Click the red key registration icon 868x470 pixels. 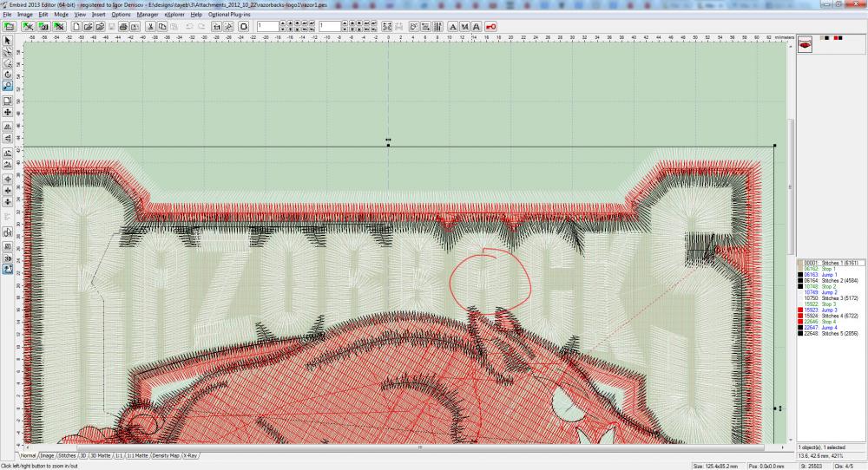point(490,27)
